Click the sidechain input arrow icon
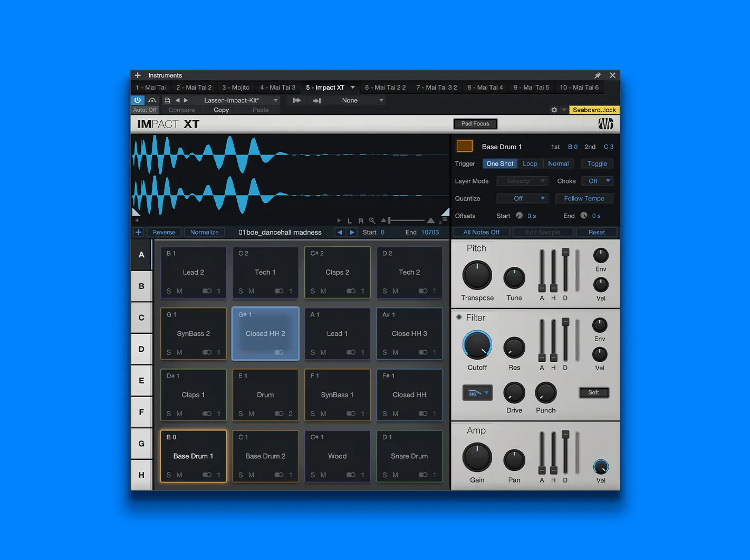 [x=317, y=100]
